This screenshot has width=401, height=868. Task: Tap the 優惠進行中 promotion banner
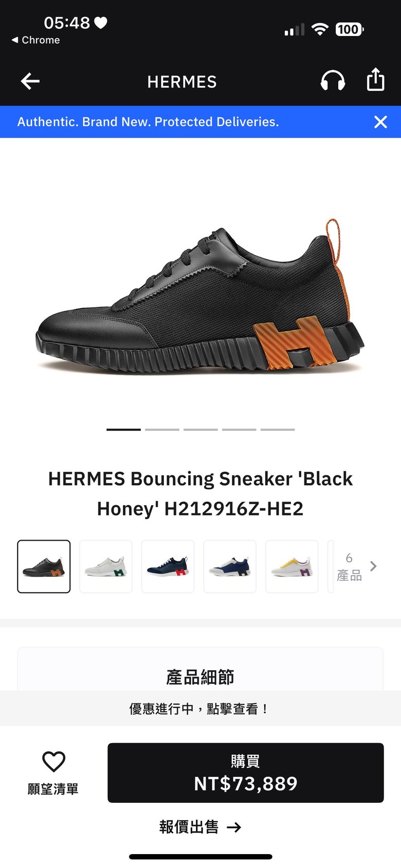[200, 709]
